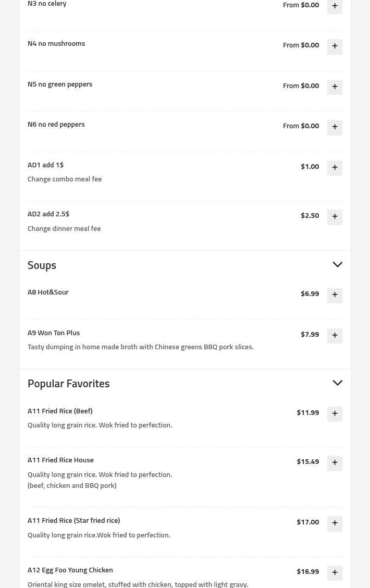Screen dimensions: 370x588
Task: Click the chevron next to Soups heading
Action: tap(337, 264)
